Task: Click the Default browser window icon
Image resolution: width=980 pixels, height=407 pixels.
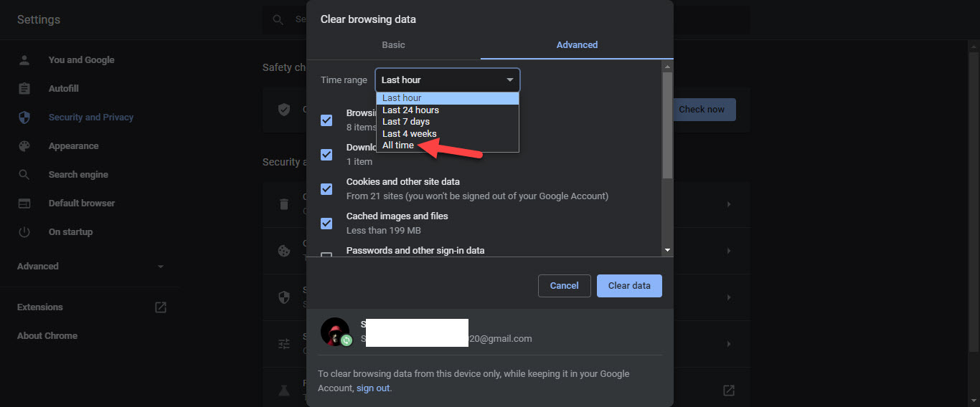Action: [x=24, y=203]
